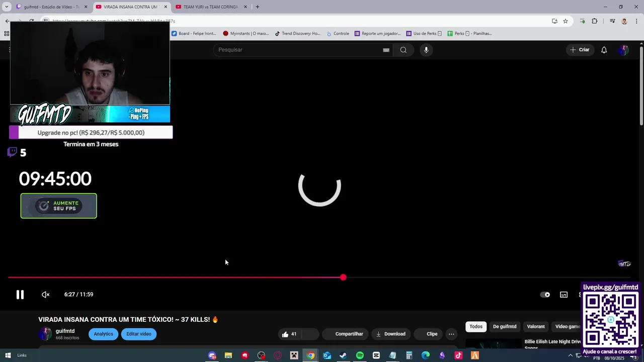This screenshot has width=644, height=362.
Task: Open the Criar create button
Action: (579, 50)
